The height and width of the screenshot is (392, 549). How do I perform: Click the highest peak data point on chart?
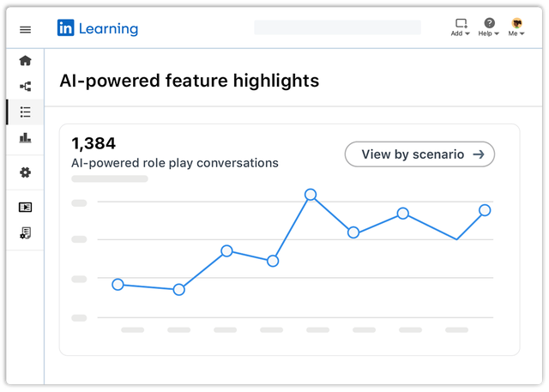(311, 194)
